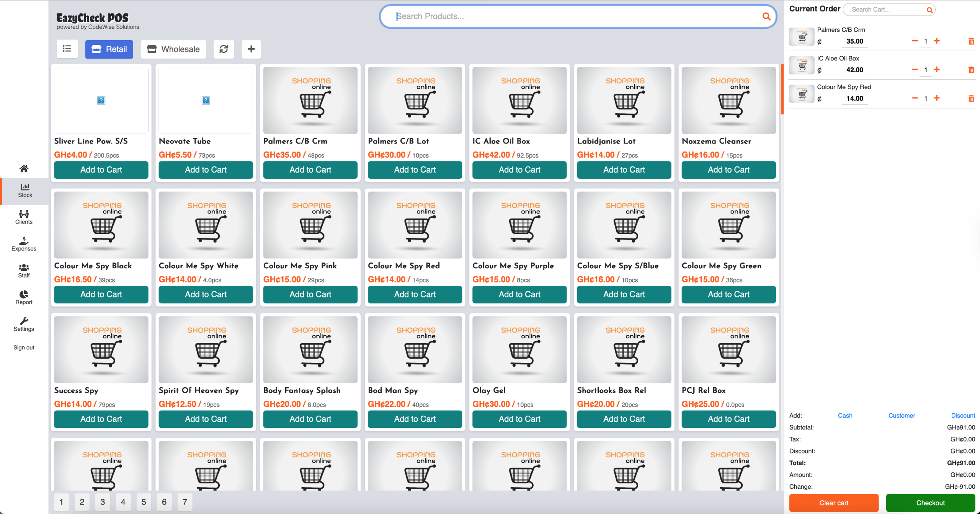Click the cart search magnifier icon

click(x=929, y=10)
